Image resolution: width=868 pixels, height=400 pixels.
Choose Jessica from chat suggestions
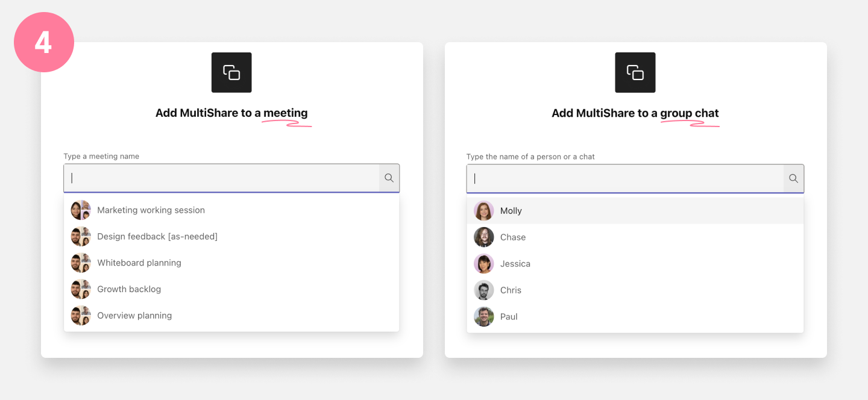coord(635,264)
